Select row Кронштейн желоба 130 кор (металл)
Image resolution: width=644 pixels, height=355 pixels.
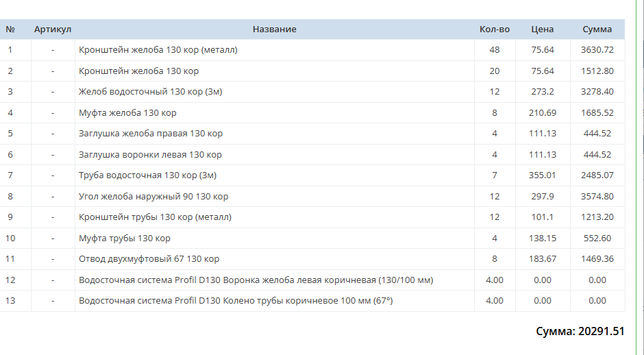point(312,50)
